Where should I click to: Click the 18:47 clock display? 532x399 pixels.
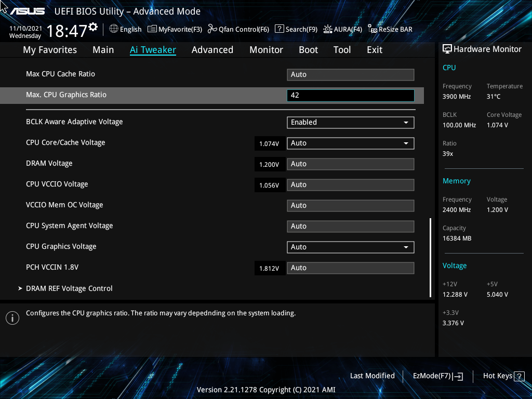[66, 31]
